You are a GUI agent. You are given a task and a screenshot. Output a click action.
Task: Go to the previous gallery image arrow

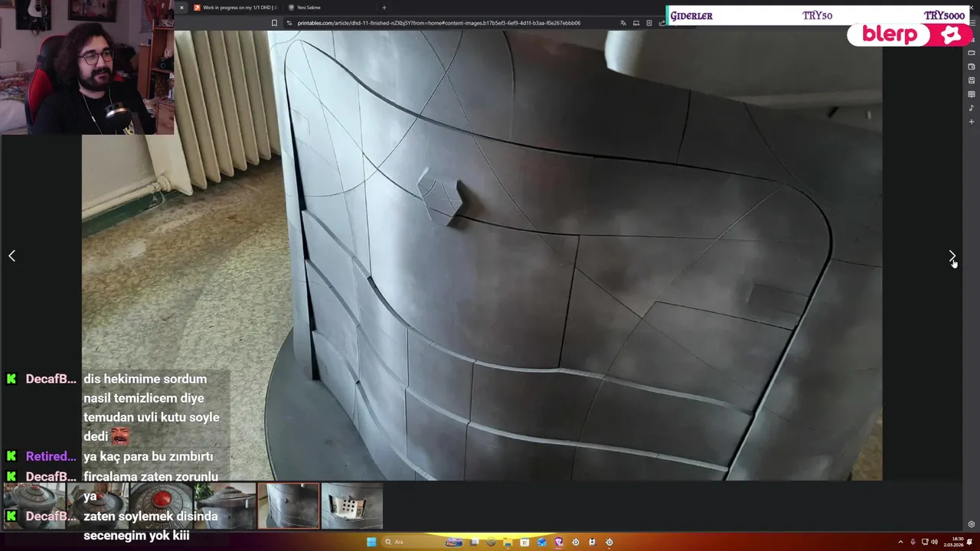point(11,256)
